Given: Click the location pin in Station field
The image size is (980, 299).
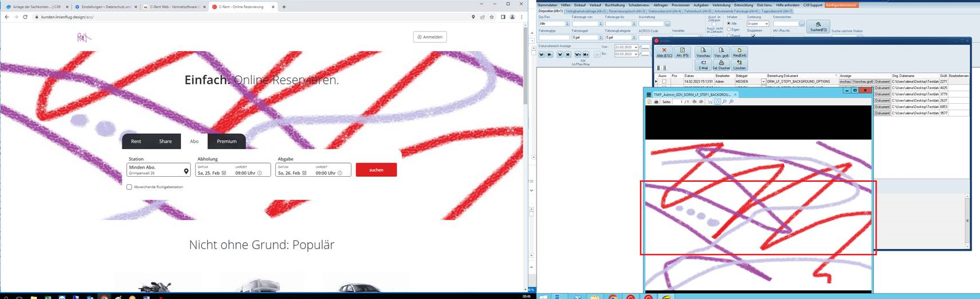Looking at the screenshot, I should point(186,171).
